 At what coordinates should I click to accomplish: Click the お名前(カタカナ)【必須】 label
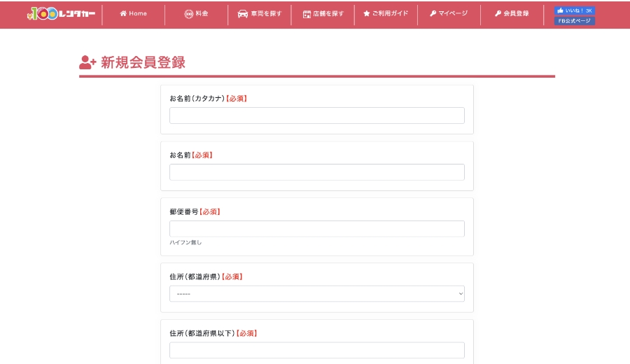point(208,99)
